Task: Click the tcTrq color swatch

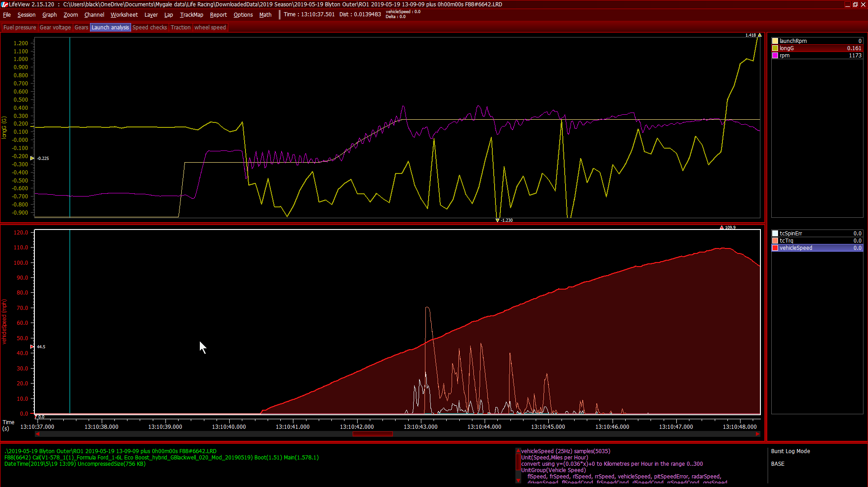Action: (775, 241)
